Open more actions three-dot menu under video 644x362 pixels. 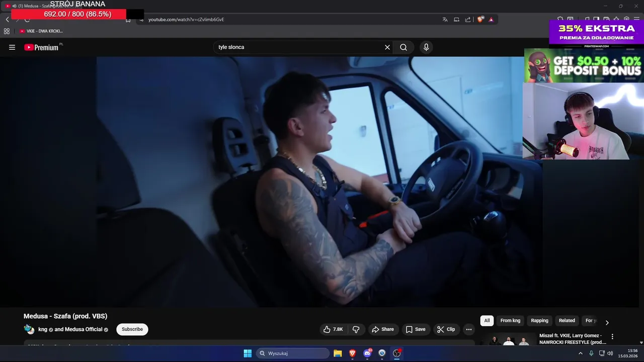(469, 329)
